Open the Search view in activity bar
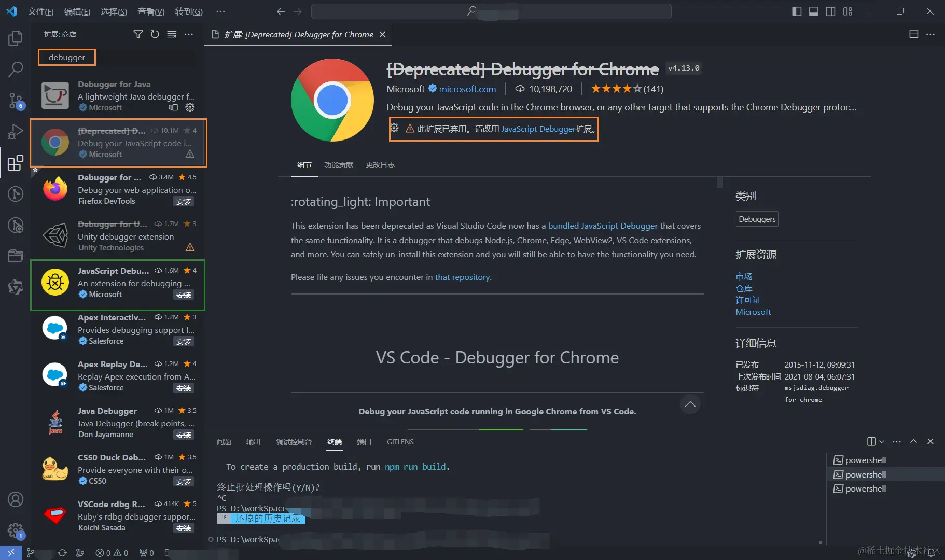The image size is (945, 560). [16, 68]
